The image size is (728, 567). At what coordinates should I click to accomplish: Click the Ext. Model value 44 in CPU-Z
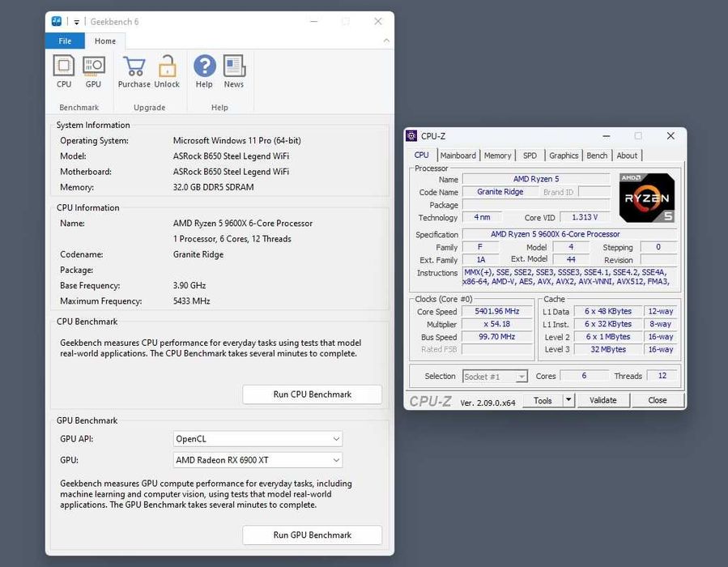click(571, 259)
